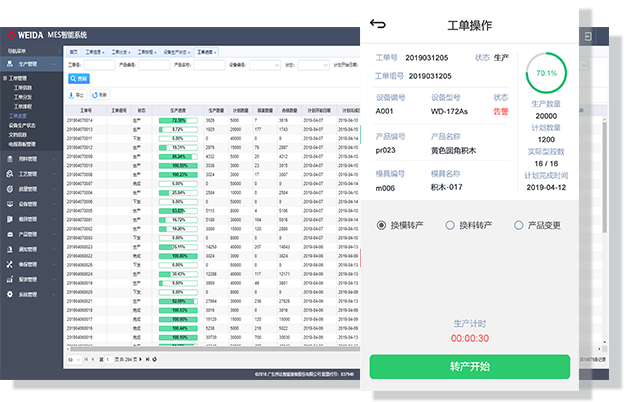Click the 系统管理 gear icon in sidebar
Image resolution: width=624 pixels, height=402 pixels.
coord(10,294)
